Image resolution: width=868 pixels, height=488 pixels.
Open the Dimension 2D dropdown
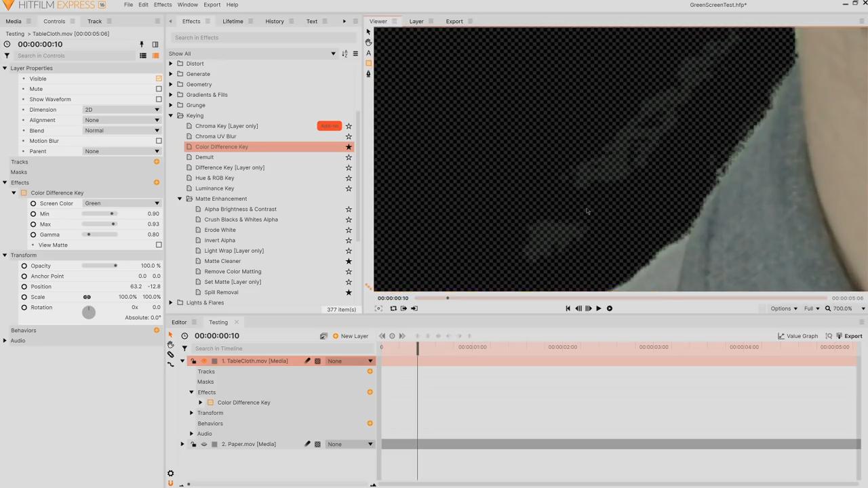(x=121, y=110)
